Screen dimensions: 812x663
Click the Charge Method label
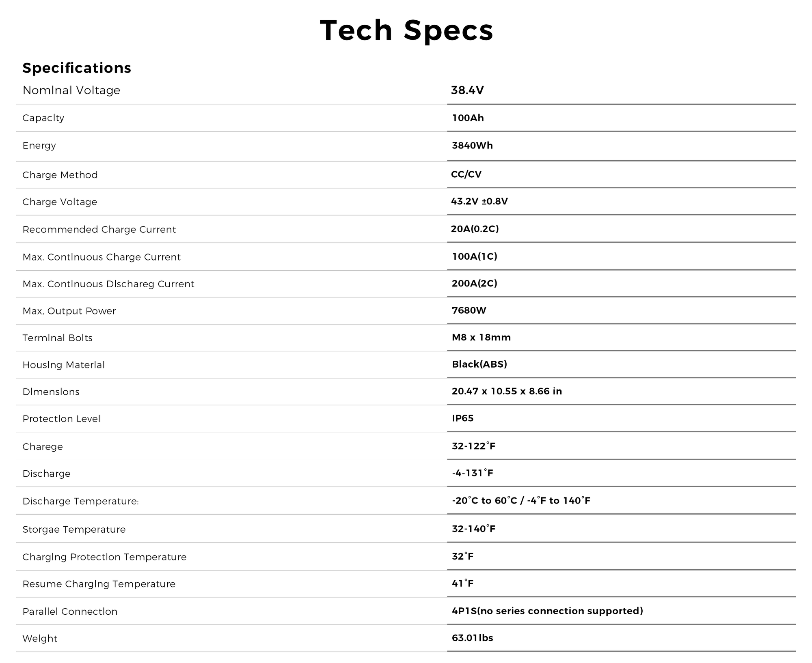pos(60,175)
